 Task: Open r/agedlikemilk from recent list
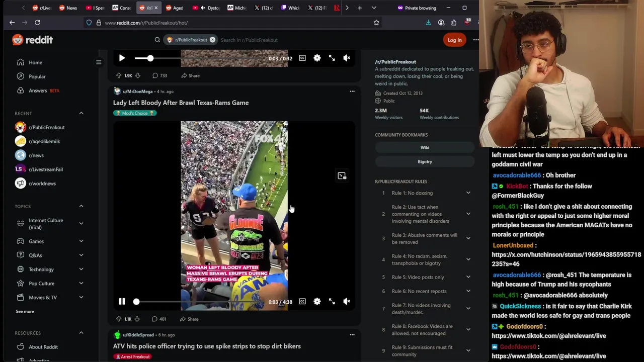44,141
